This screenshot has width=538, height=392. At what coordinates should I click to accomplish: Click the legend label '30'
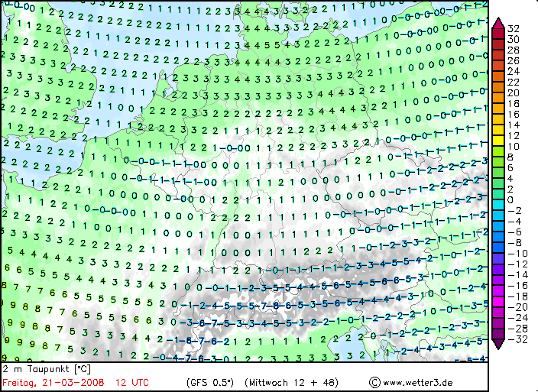(x=514, y=39)
